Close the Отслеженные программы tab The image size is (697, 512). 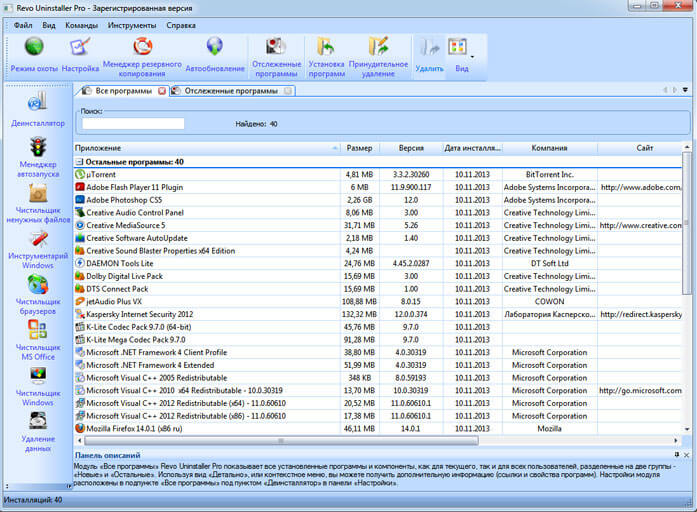pyautogui.click(x=288, y=91)
